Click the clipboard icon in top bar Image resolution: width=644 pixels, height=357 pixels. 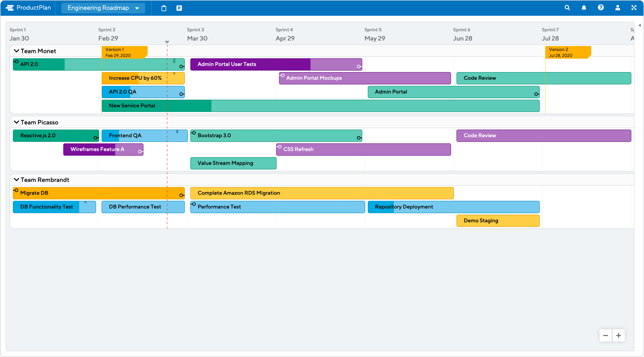tap(164, 8)
